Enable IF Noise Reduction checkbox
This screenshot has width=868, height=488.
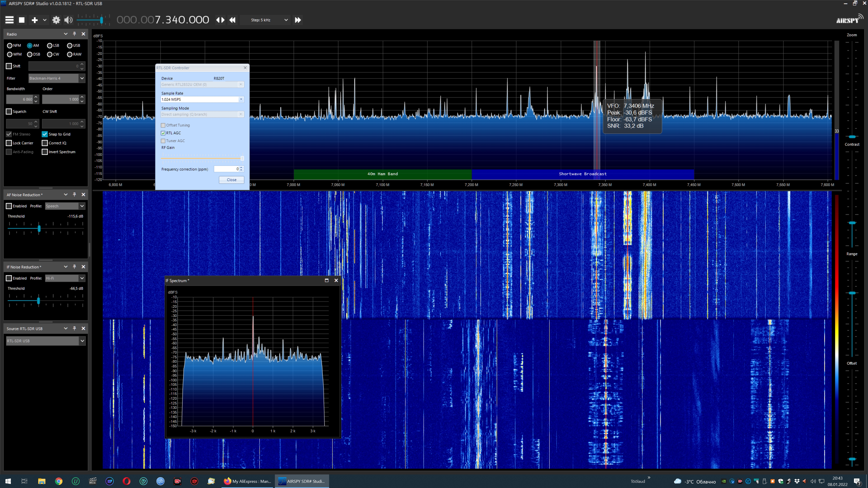(x=9, y=278)
